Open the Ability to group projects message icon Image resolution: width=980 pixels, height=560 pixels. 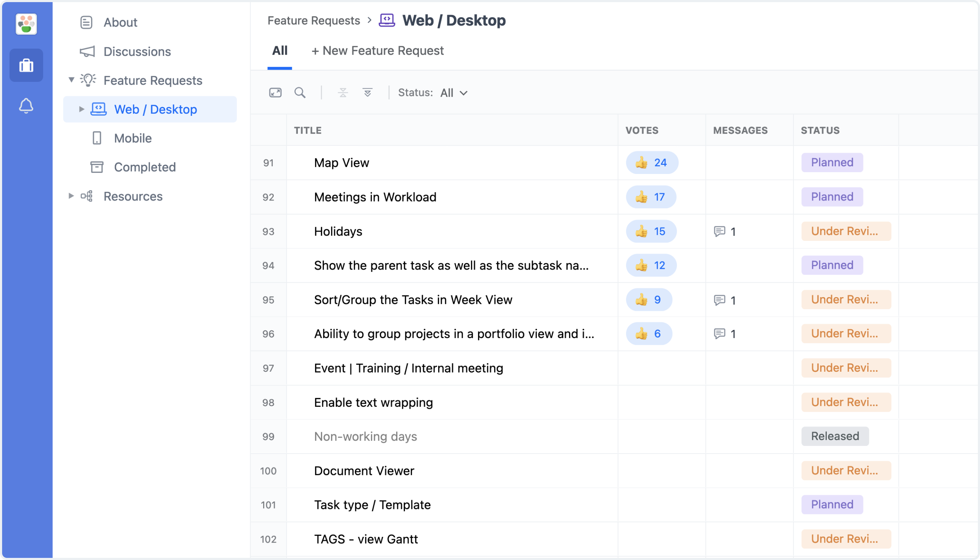720,334
